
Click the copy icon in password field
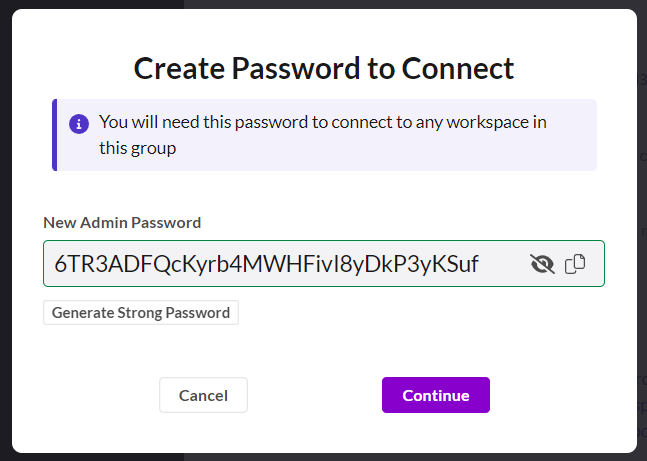click(575, 264)
